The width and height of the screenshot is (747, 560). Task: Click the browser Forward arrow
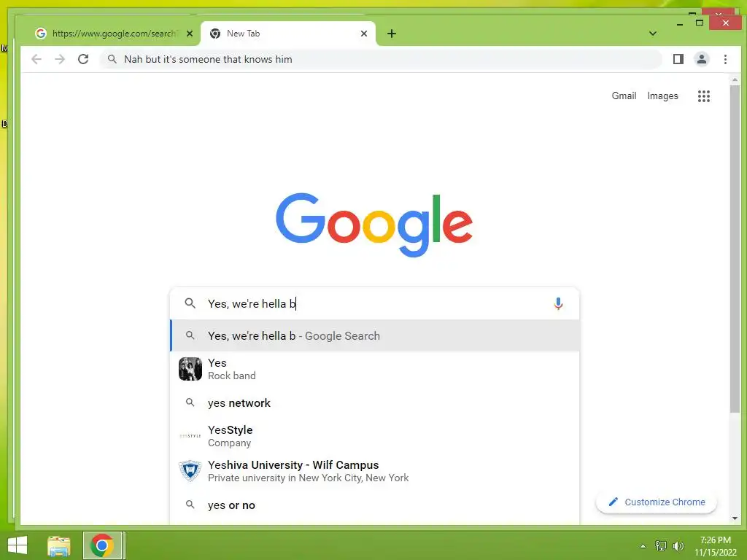coord(60,59)
